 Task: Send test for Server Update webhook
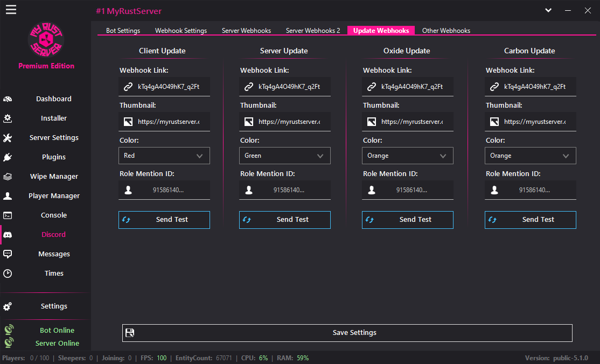coord(285,220)
